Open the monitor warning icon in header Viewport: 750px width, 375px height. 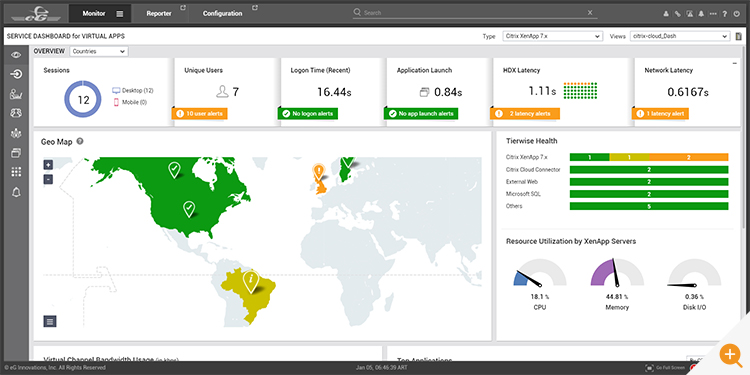[x=689, y=14]
